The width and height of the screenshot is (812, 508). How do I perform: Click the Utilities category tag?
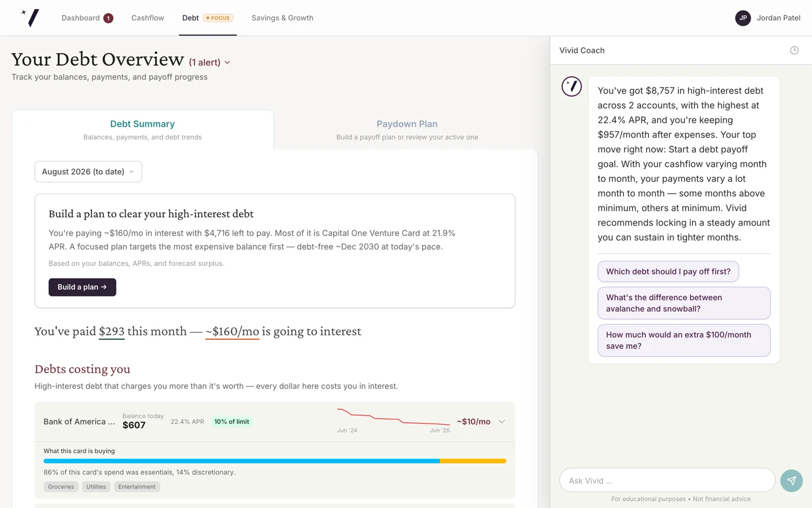click(96, 487)
